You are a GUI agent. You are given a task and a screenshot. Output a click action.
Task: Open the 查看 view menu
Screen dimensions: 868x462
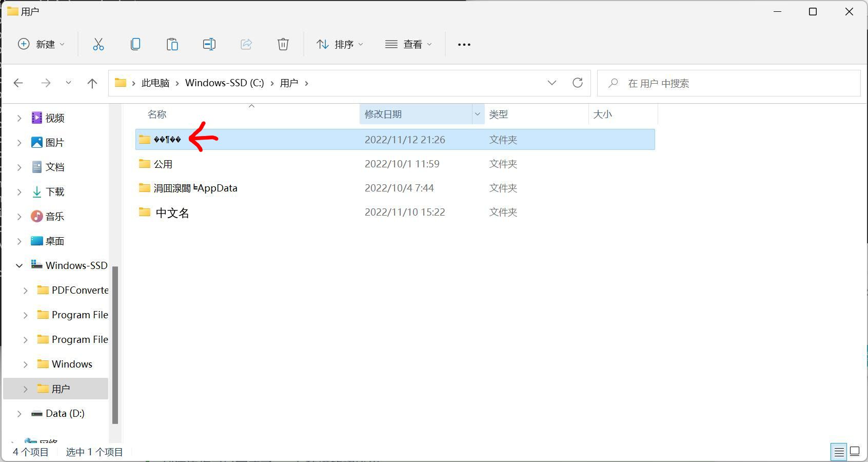click(x=408, y=45)
